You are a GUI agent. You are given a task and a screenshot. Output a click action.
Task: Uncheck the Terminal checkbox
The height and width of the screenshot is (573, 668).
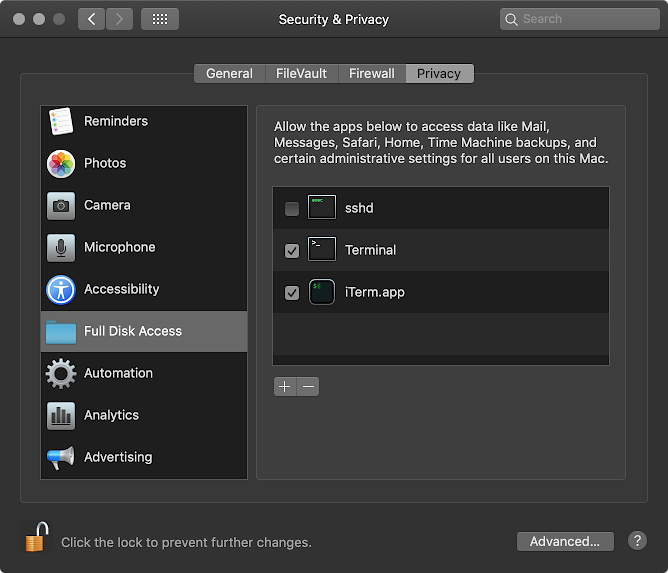tap(292, 251)
